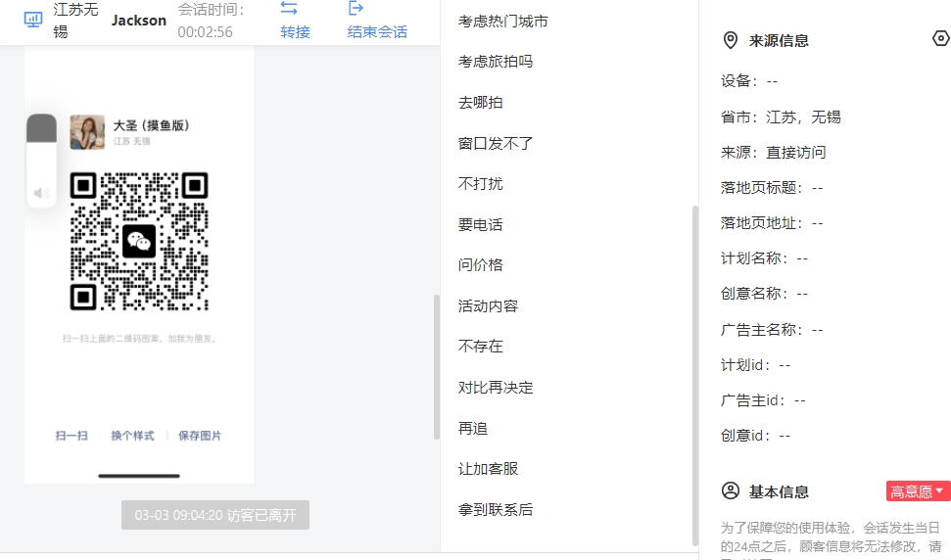Image resolution: width=951 pixels, height=560 pixels.
Task: Click the 大圣（摸鱼版）name in the QR card
Action: pyautogui.click(x=152, y=125)
